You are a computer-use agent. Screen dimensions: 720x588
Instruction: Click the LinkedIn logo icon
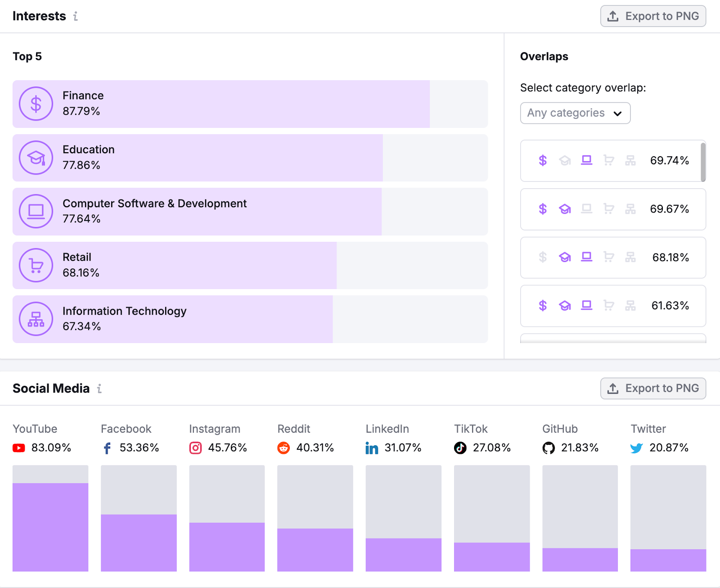pyautogui.click(x=372, y=448)
